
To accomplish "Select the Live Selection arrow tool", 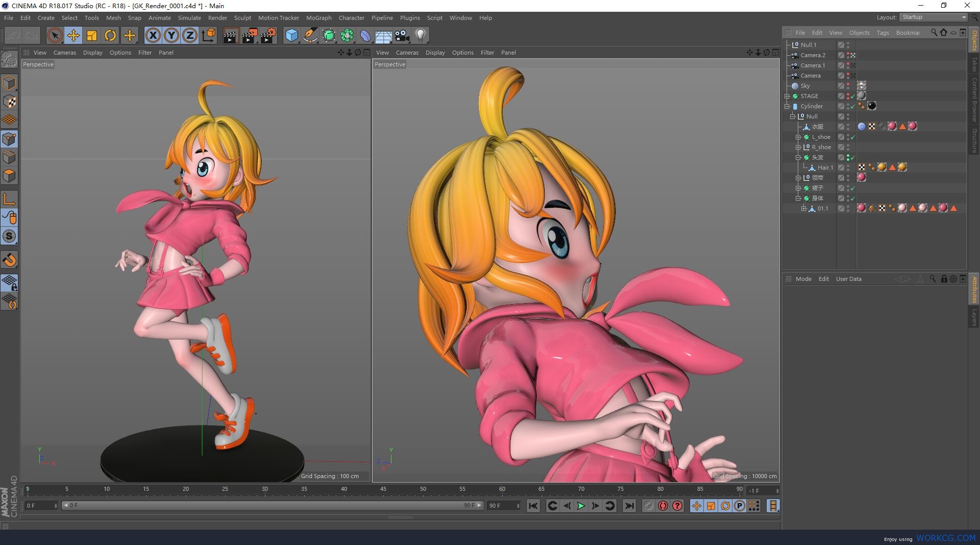I will click(x=55, y=35).
